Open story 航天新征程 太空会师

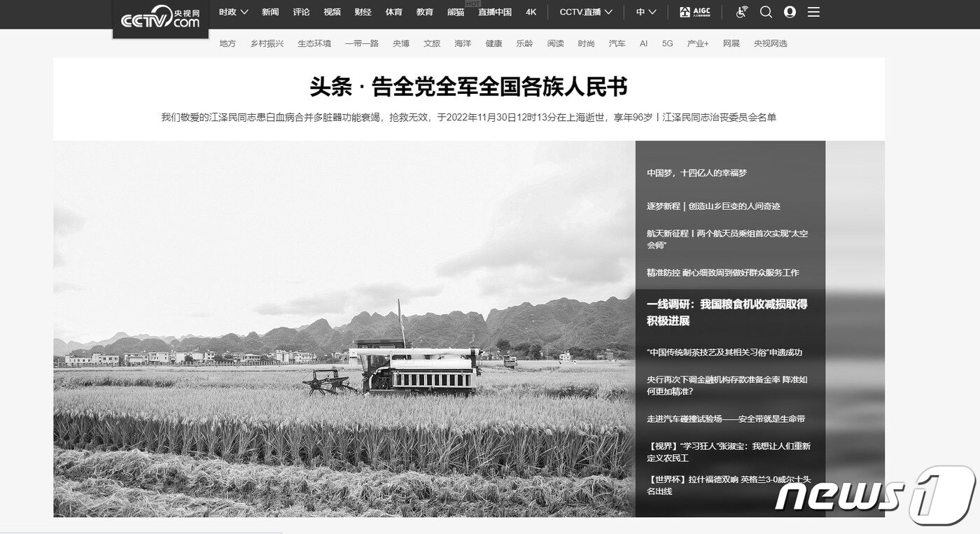[727, 239]
